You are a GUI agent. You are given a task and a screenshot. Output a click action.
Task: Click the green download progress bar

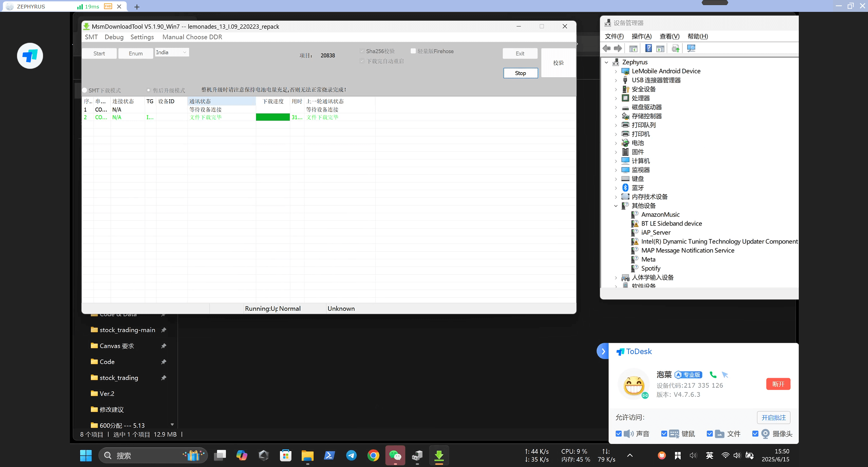click(x=272, y=117)
